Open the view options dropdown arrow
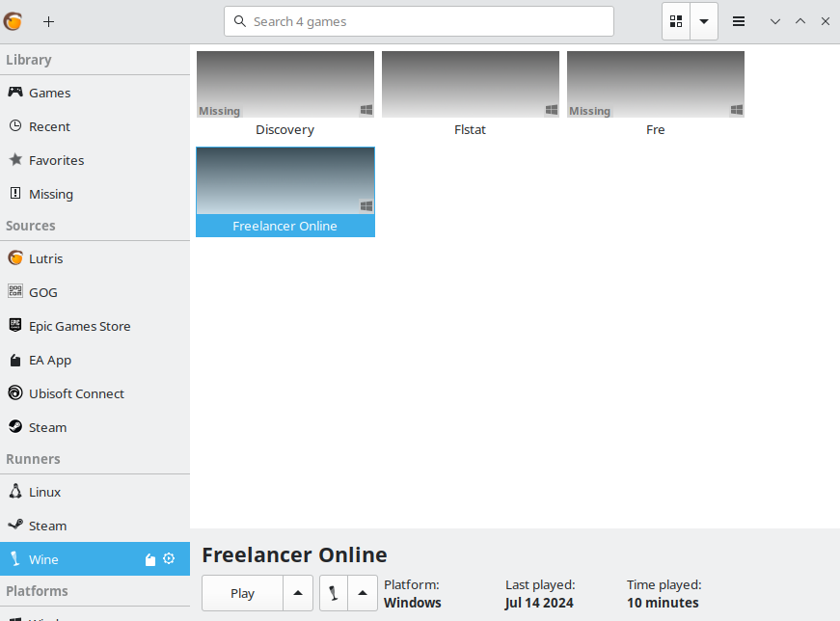Viewport: 840px width, 621px height. coord(704,21)
